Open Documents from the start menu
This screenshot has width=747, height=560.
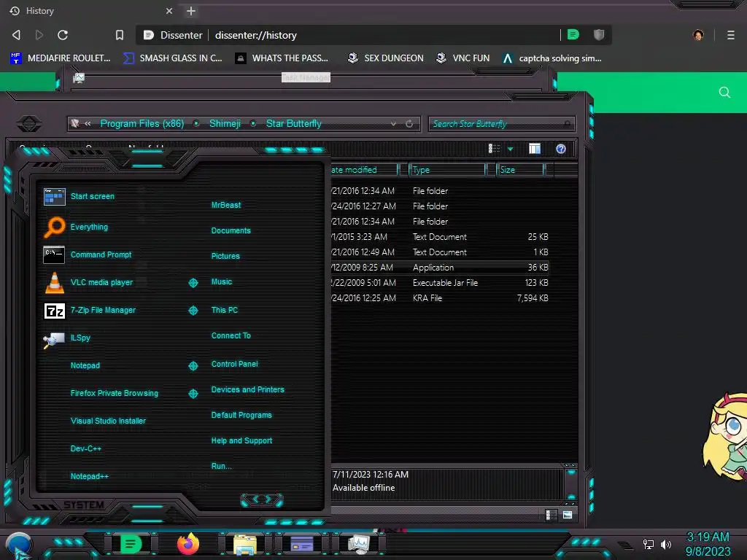point(231,230)
